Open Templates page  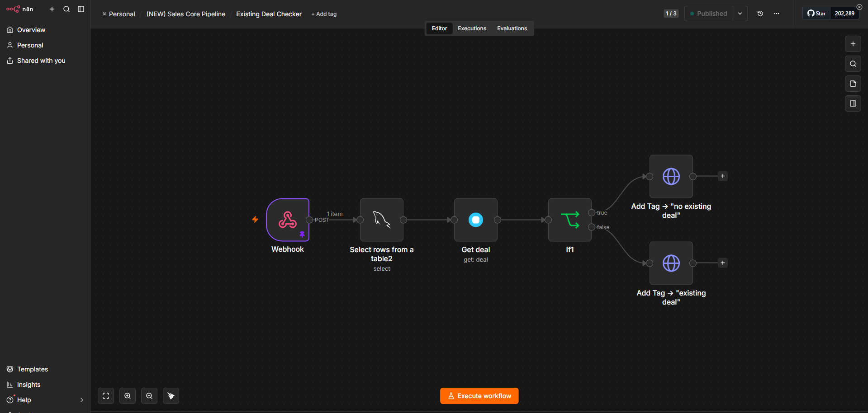point(45,369)
